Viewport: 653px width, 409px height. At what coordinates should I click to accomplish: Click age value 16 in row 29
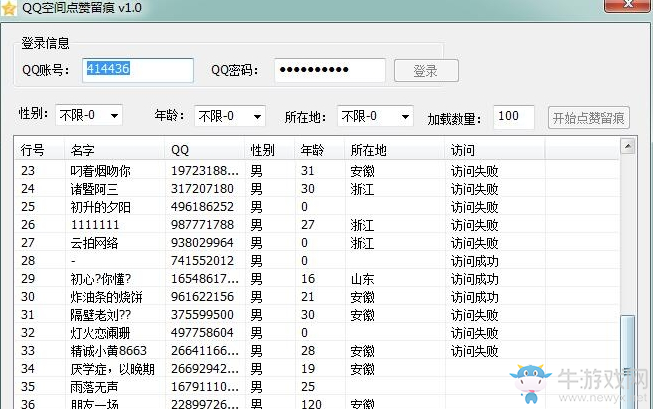[308, 279]
